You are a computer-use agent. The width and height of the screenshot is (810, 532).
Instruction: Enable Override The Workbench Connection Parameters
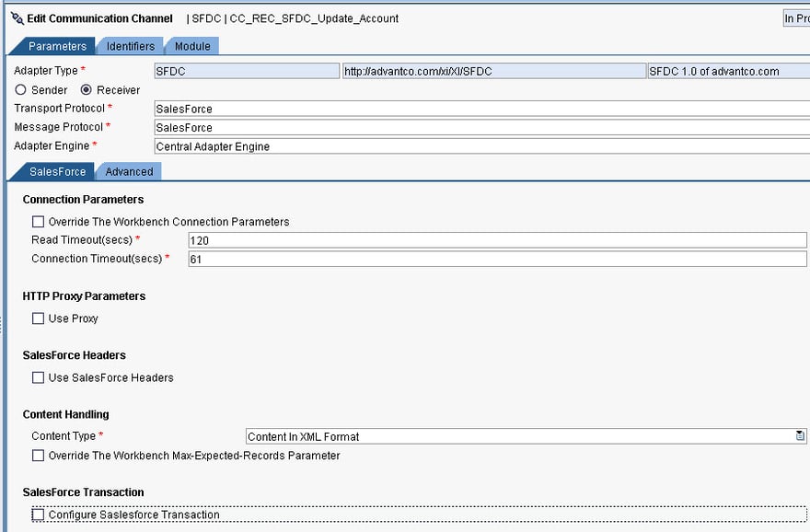tap(38, 221)
